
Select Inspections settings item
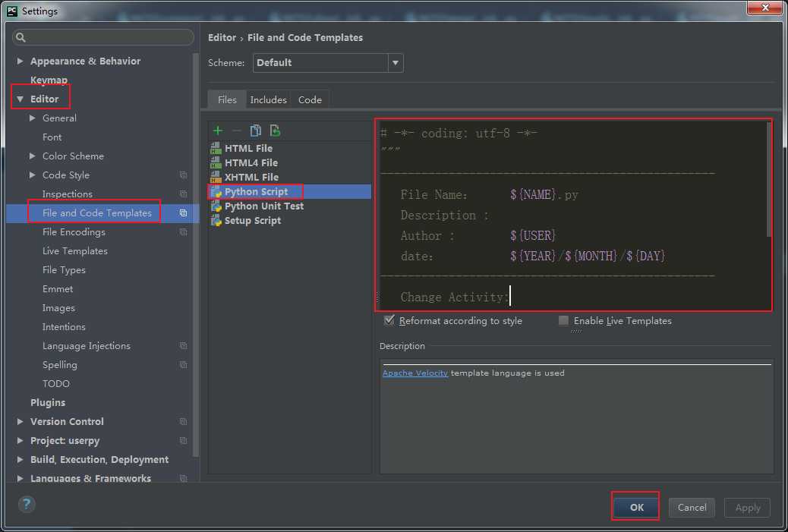68,194
